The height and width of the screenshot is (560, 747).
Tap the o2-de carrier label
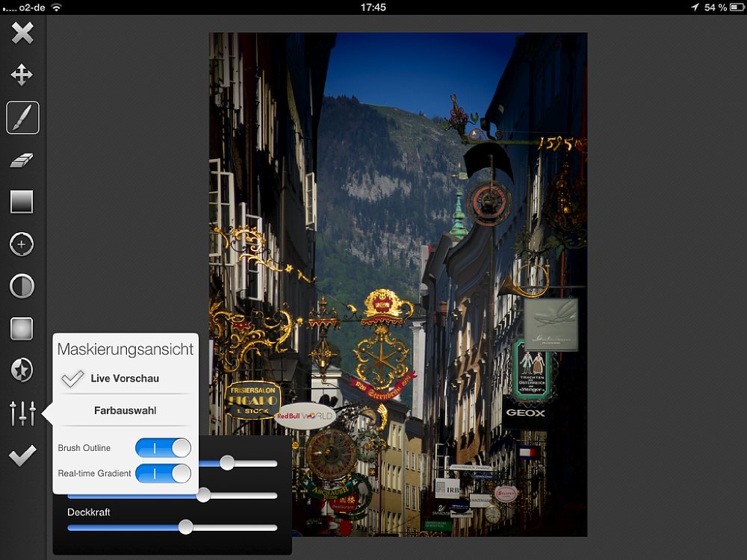(32, 7)
